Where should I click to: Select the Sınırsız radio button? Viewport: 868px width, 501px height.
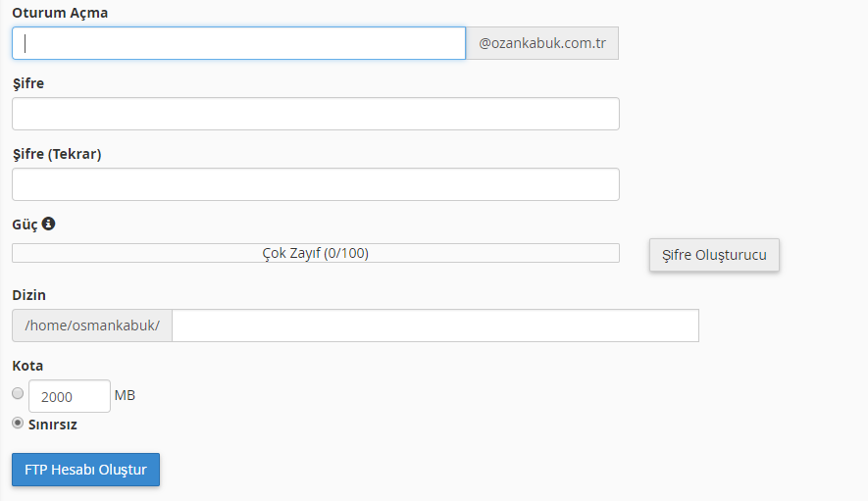click(18, 423)
